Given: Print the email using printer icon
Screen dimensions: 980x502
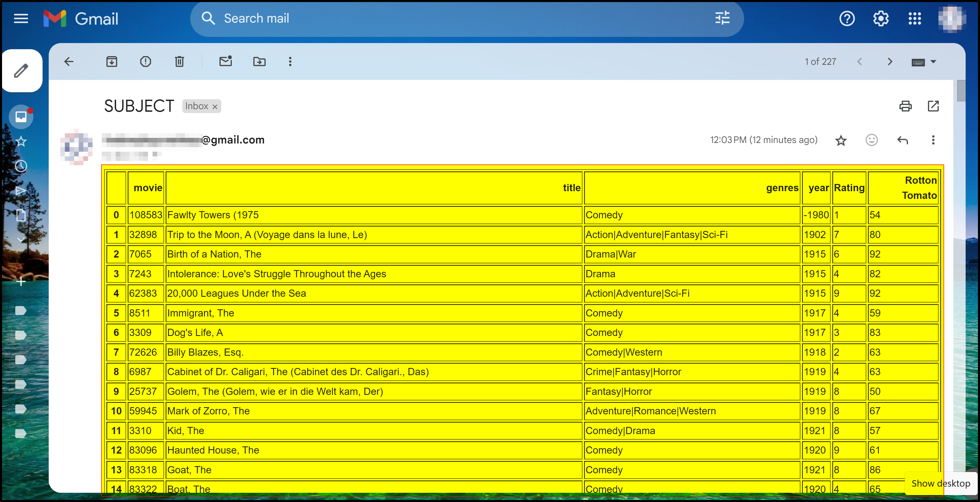Looking at the screenshot, I should pyautogui.click(x=905, y=106).
